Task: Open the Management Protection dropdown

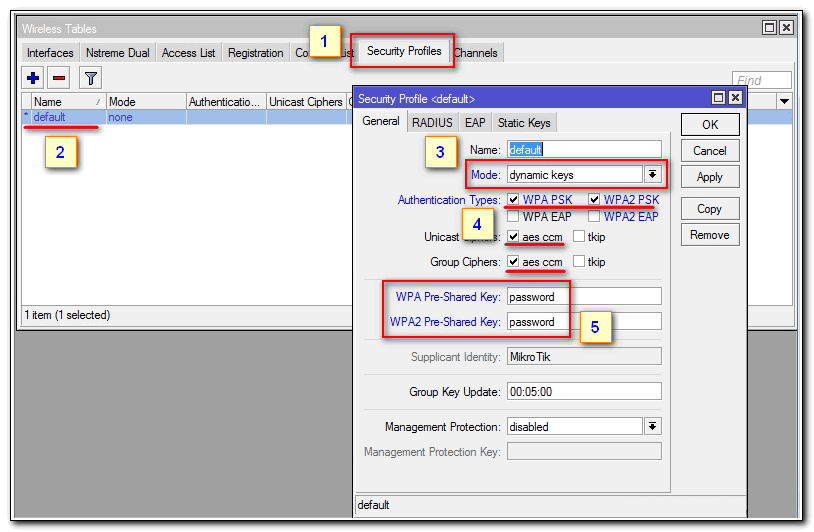Action: (652, 426)
